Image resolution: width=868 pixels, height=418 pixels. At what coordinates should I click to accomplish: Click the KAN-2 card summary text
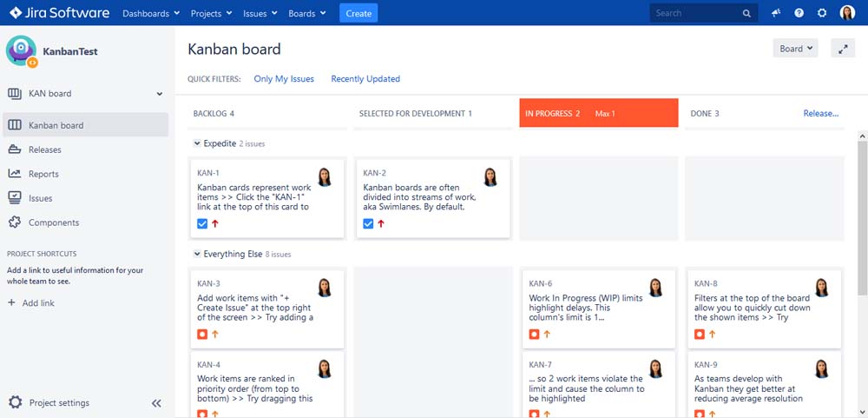(x=419, y=196)
